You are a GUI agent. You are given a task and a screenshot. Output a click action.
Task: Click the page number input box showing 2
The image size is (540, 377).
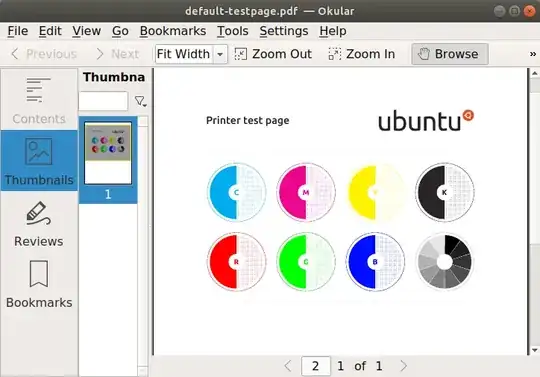(x=316, y=366)
